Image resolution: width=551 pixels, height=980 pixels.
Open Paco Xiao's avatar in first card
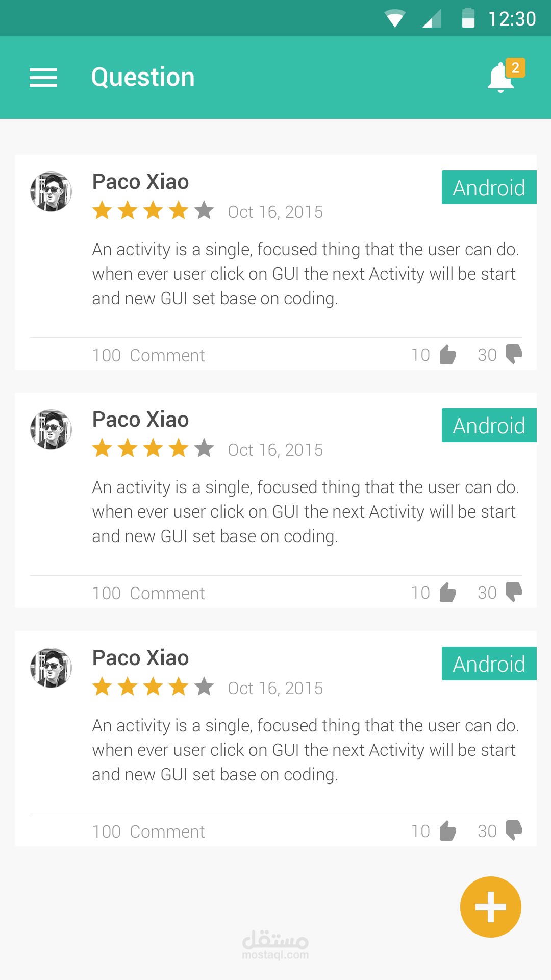[51, 191]
